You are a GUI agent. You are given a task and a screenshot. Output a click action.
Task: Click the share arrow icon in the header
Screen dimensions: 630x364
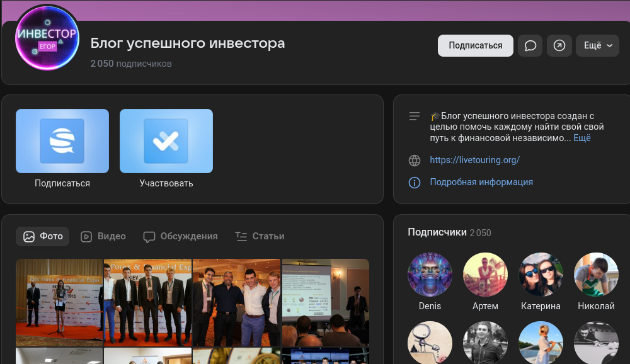559,45
